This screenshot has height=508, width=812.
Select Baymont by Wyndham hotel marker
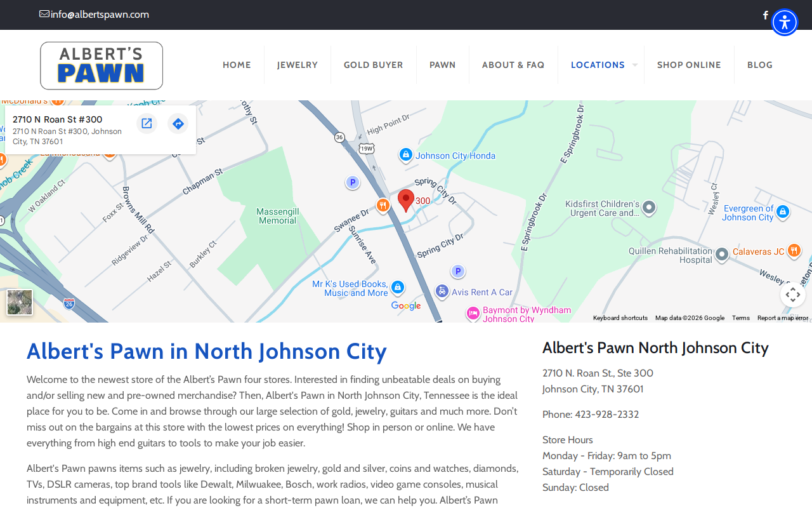[x=473, y=313]
